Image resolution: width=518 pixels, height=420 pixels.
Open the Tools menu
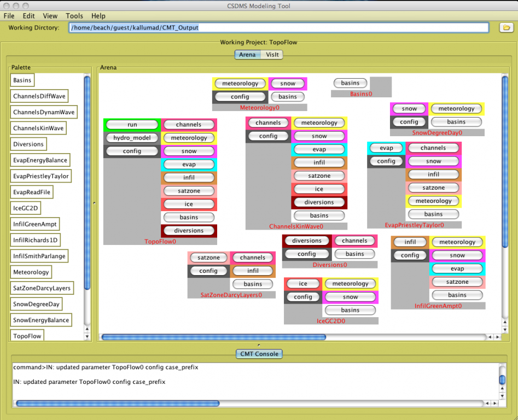[74, 16]
